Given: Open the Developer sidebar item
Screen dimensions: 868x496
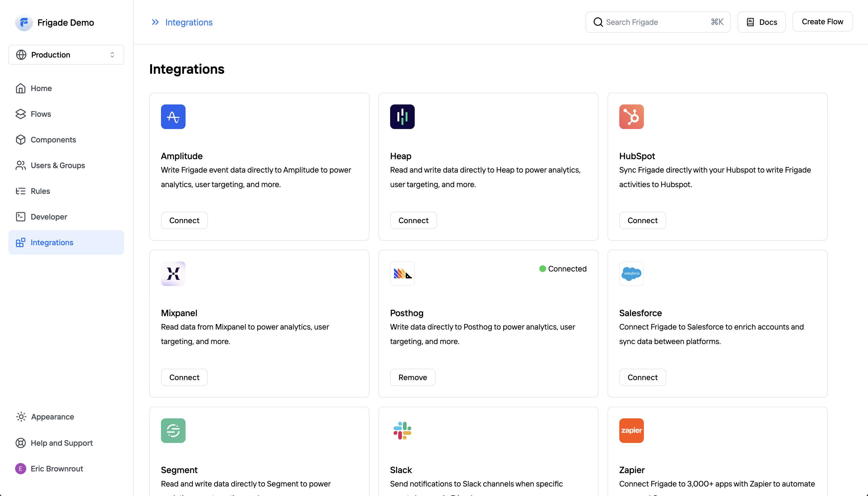Looking at the screenshot, I should (x=49, y=217).
